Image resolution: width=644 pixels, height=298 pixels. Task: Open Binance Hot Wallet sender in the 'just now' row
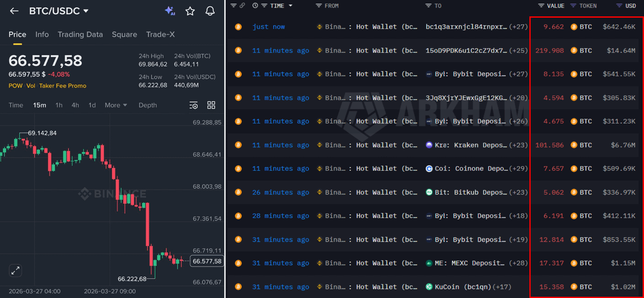(x=368, y=27)
